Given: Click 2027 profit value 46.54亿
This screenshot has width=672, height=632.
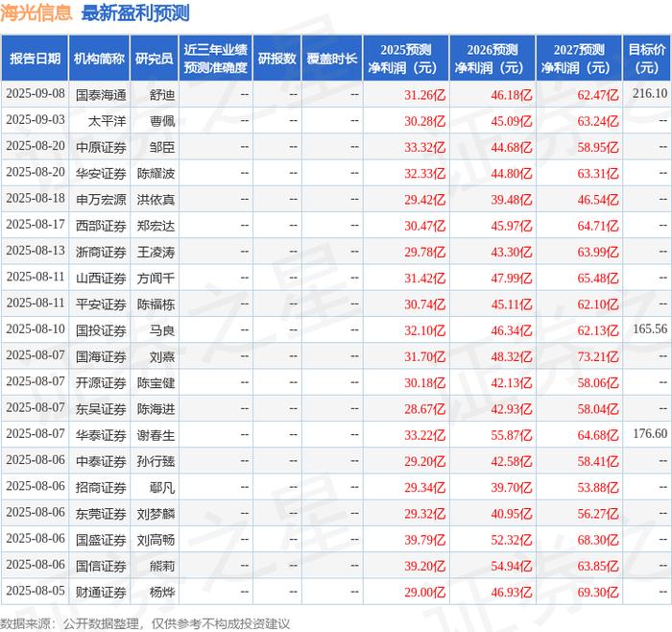Looking at the screenshot, I should [x=598, y=200].
